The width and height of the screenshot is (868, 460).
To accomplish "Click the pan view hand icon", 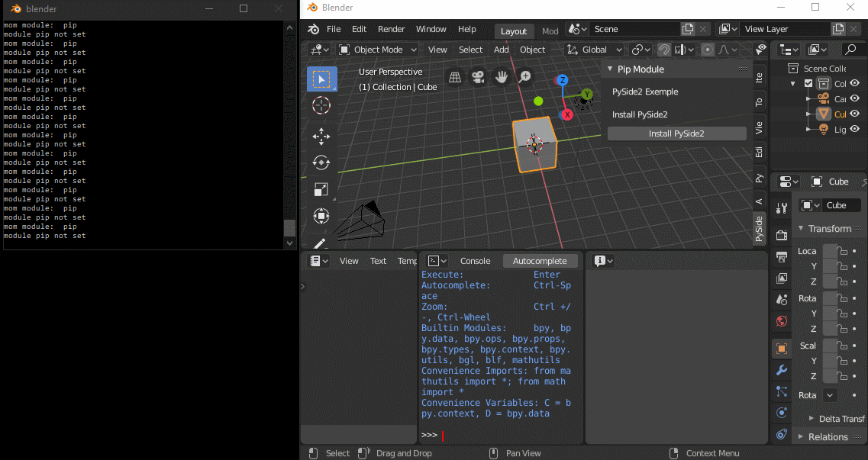I will coord(502,77).
